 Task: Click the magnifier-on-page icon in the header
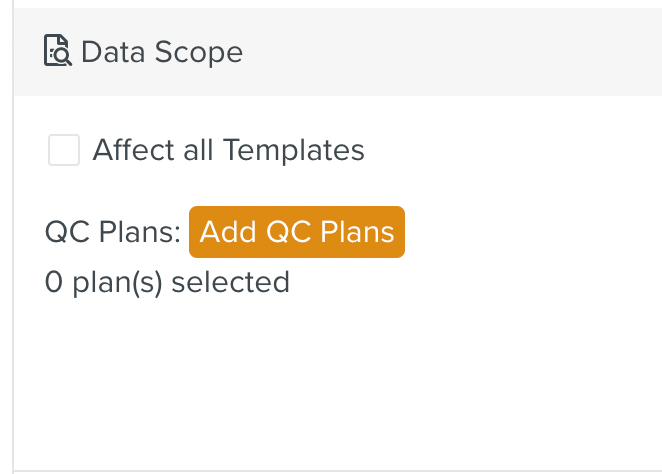click(58, 51)
